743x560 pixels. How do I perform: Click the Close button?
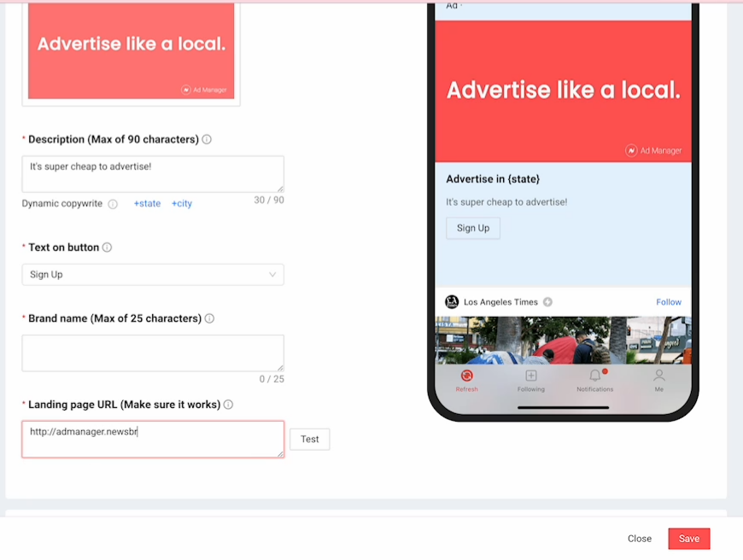[x=639, y=539]
